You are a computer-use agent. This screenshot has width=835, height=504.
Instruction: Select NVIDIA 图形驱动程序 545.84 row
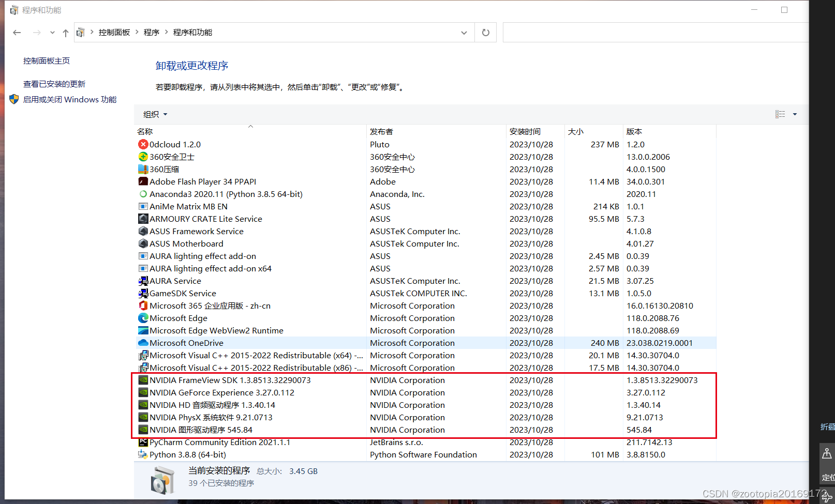(x=426, y=430)
